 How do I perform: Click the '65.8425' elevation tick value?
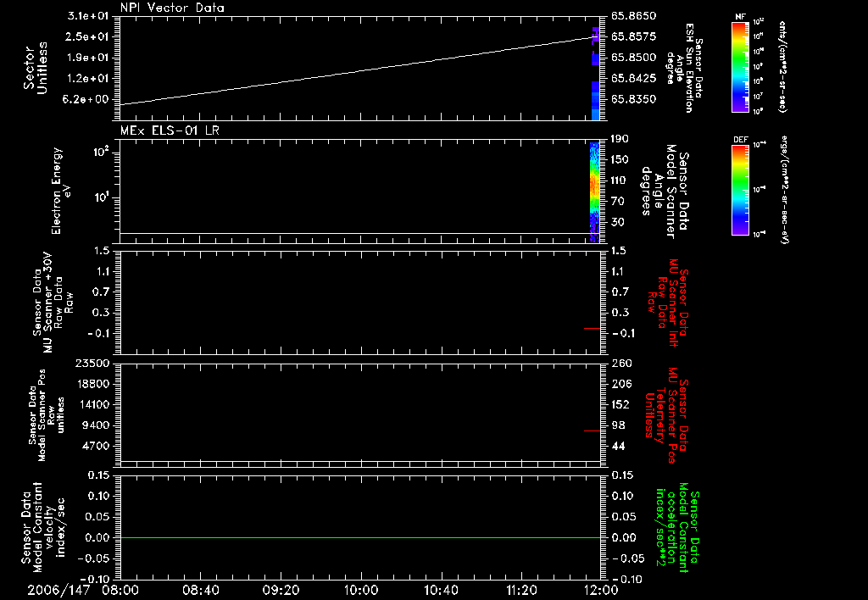[633, 79]
